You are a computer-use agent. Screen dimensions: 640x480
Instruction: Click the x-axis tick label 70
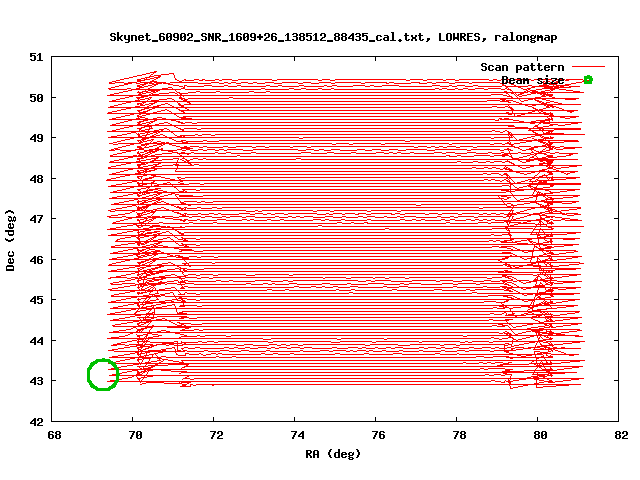click(135, 435)
